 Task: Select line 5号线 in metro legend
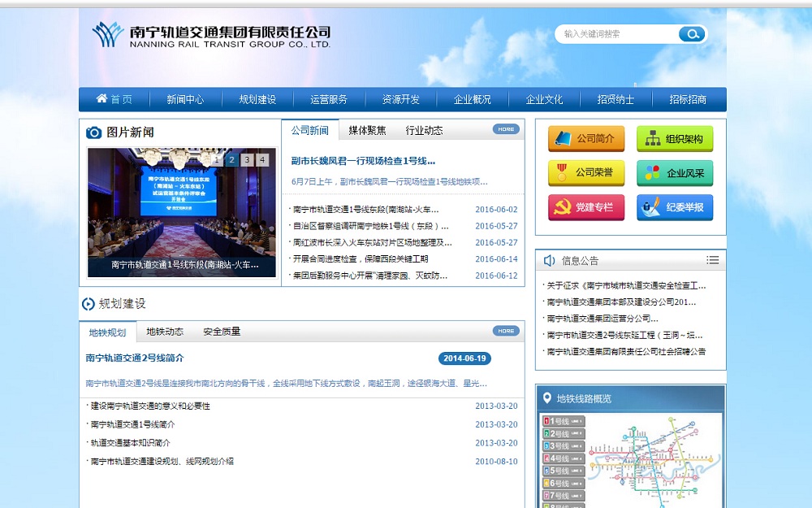click(x=564, y=471)
